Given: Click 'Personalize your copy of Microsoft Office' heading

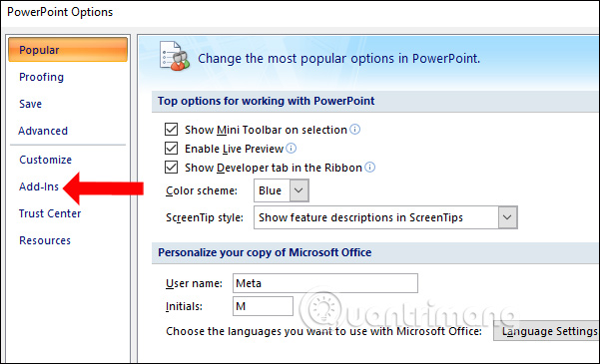Looking at the screenshot, I should coord(265,252).
